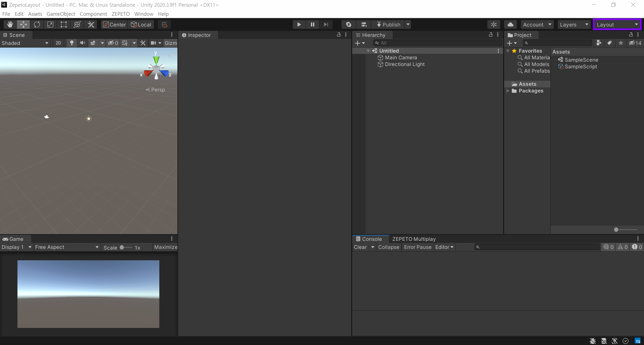Click Clear in the Console
The image size is (644, 345).
361,247
